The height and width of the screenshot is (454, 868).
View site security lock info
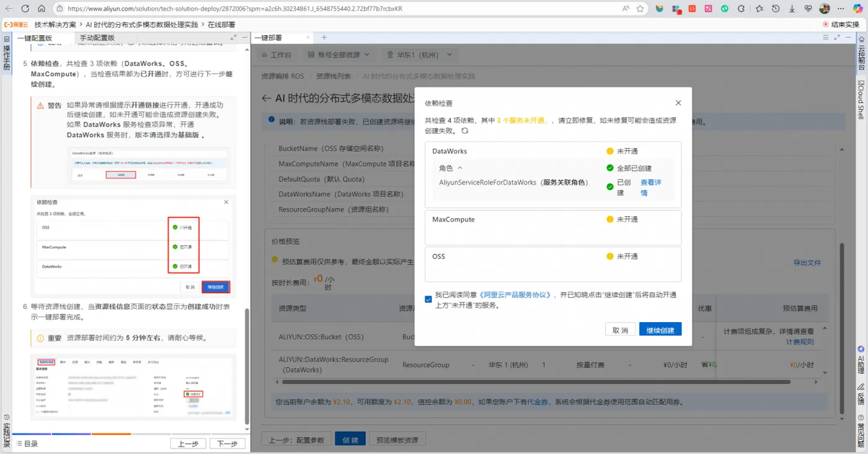pos(60,9)
